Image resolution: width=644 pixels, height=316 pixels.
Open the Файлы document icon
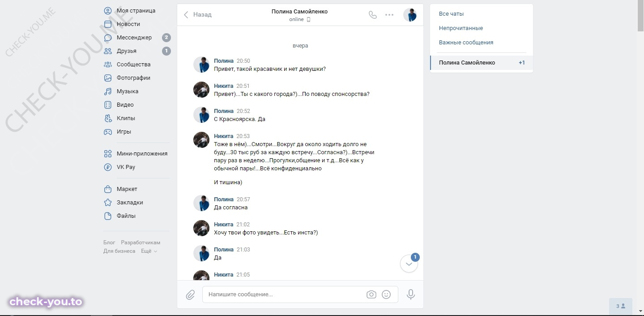tap(108, 216)
